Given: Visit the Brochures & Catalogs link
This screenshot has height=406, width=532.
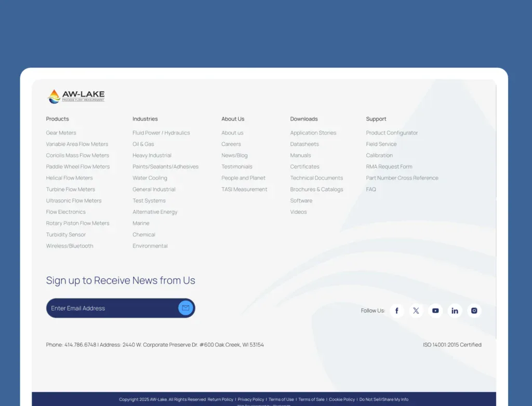Looking at the screenshot, I should pos(316,190).
